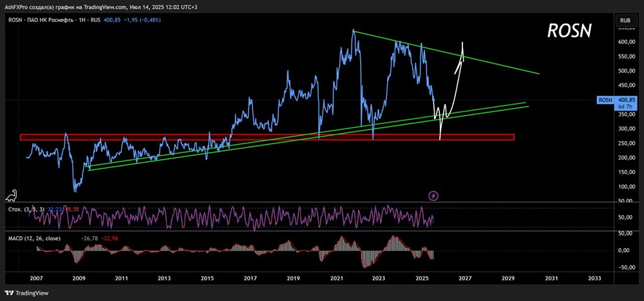Click the Stochastic value 32,23
Viewport: 644px width, 301px height.
coord(54,210)
